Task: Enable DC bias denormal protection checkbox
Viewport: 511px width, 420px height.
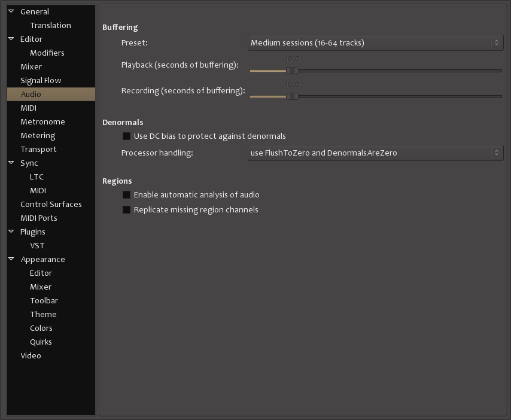Action: 126,136
